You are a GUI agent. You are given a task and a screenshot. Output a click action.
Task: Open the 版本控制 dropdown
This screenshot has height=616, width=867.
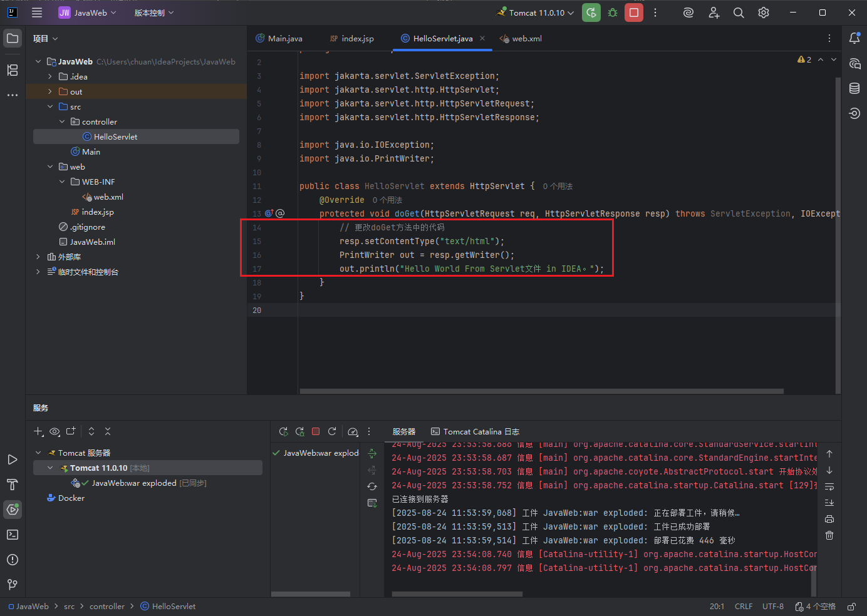click(x=154, y=13)
